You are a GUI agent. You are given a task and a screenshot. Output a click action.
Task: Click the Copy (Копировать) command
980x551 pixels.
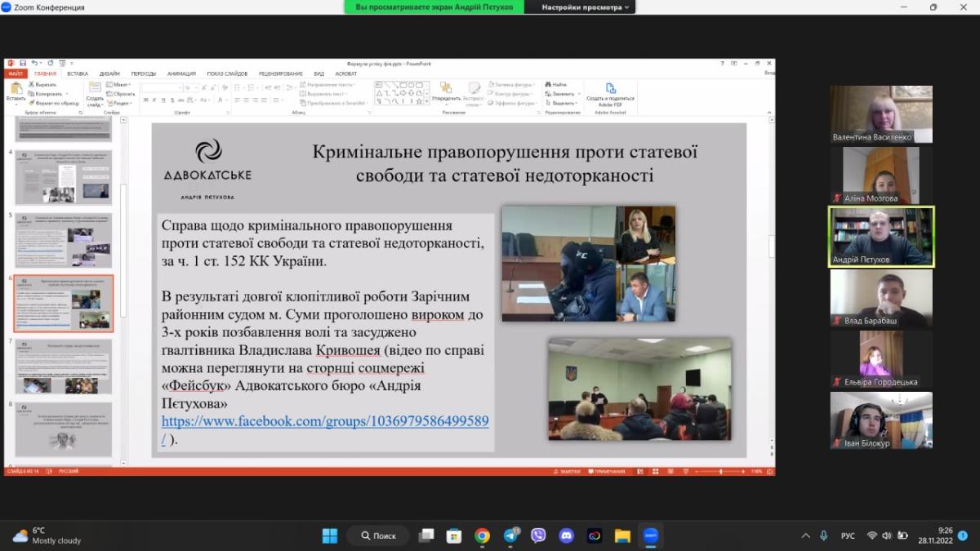point(45,94)
